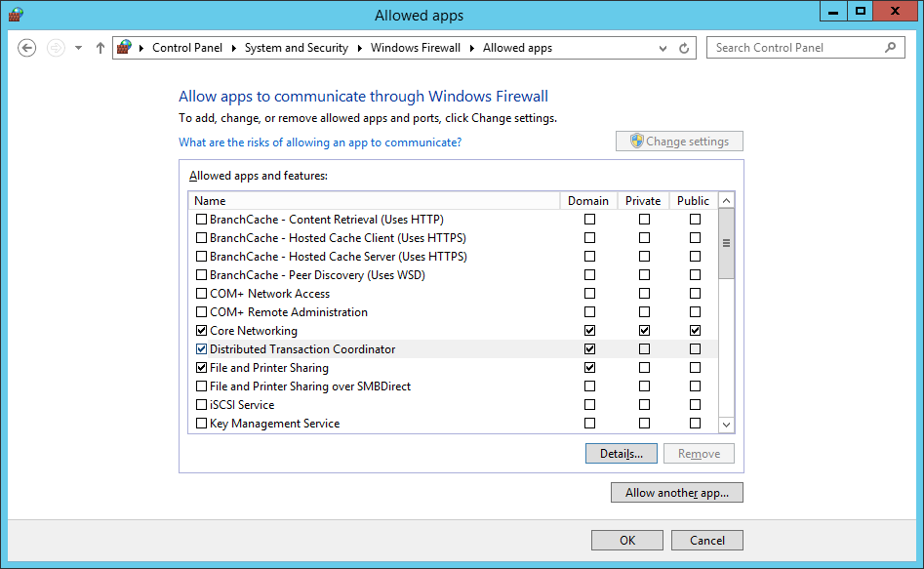Viewport: 924px width, 569px height.
Task: Open the recent locations dropdown arrow
Action: point(78,48)
